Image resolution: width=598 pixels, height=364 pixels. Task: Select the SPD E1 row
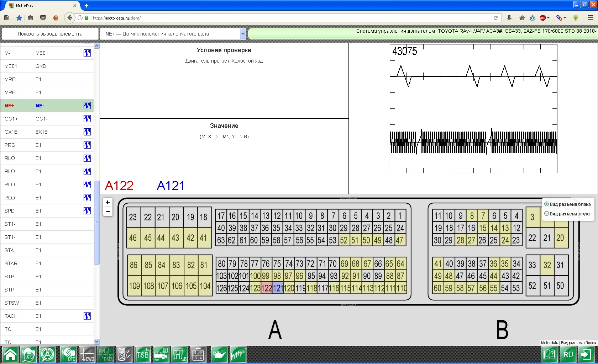tap(47, 211)
